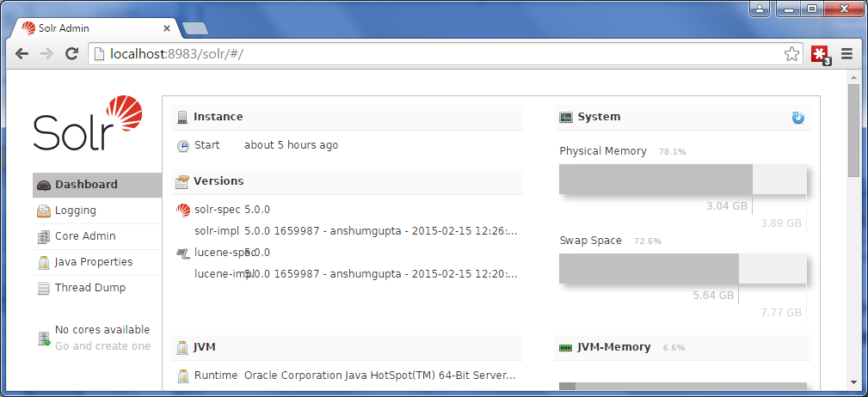Click the Core Admin server icon
The width and height of the screenshot is (868, 397).
pos(44,236)
